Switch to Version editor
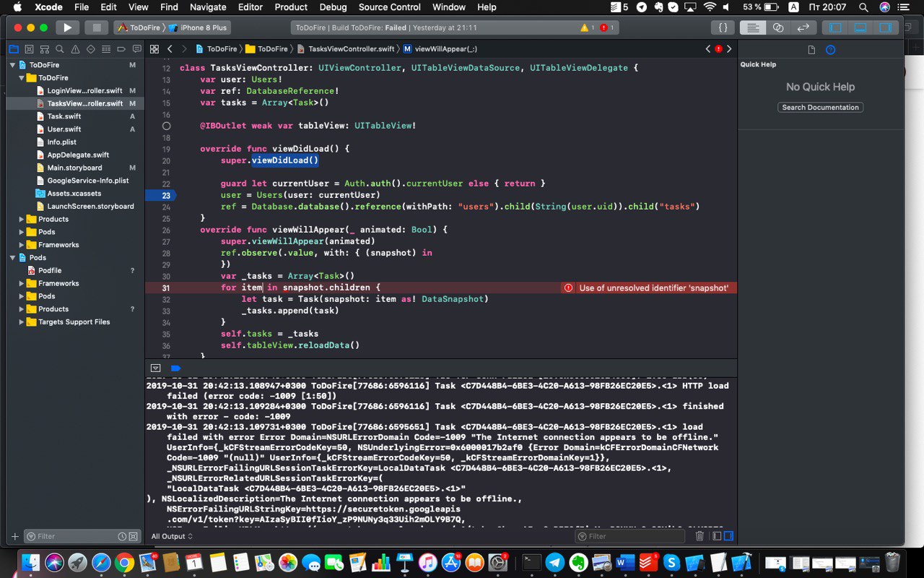 click(x=803, y=27)
